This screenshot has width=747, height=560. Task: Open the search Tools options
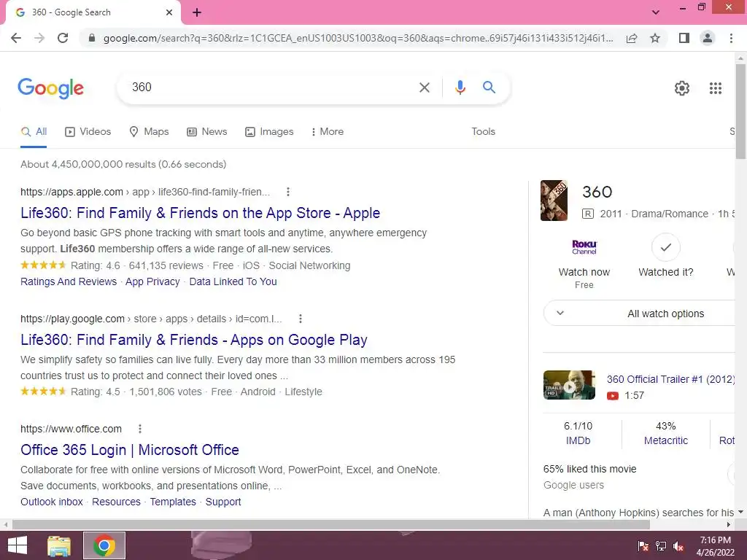click(483, 132)
